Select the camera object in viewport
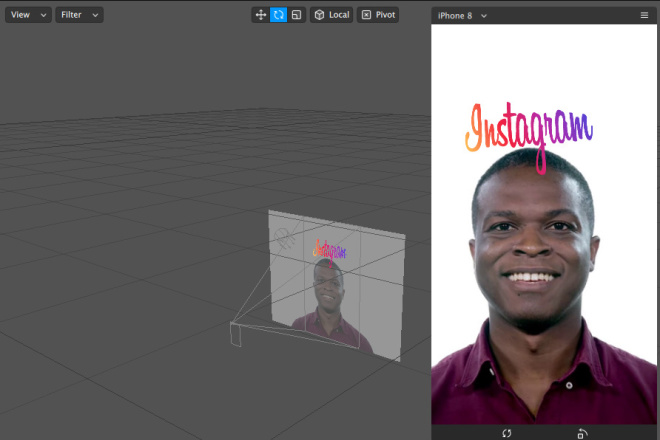The width and height of the screenshot is (660, 440). 236,334
